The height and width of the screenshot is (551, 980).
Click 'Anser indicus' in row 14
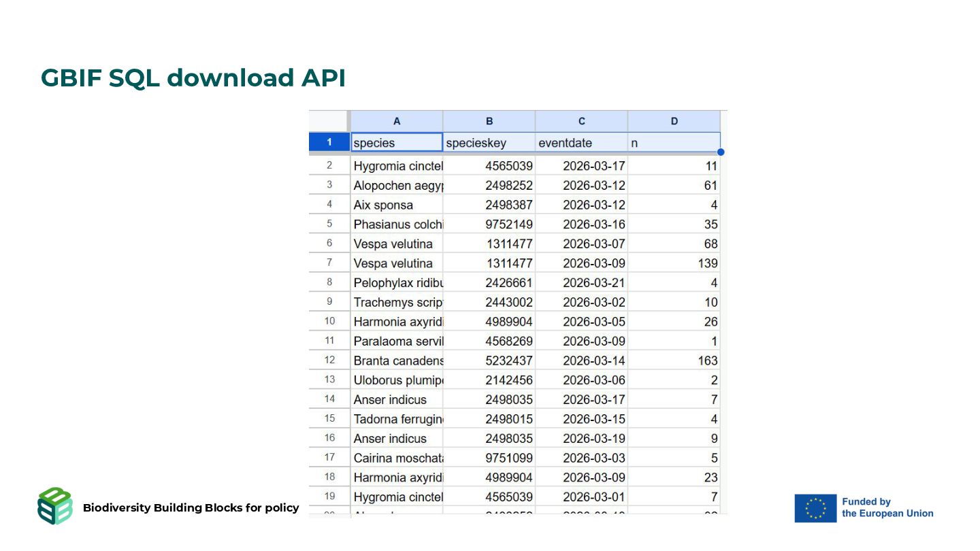pyautogui.click(x=397, y=399)
